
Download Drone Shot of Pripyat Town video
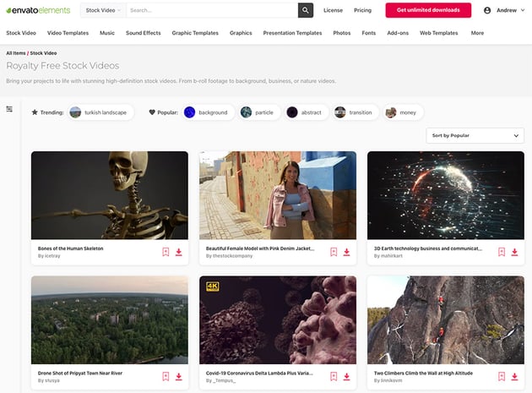[x=179, y=376]
